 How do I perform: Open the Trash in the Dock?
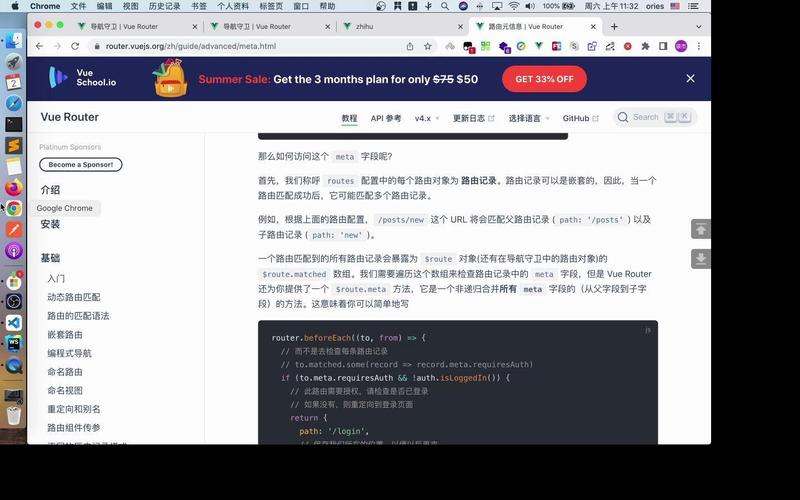14,415
